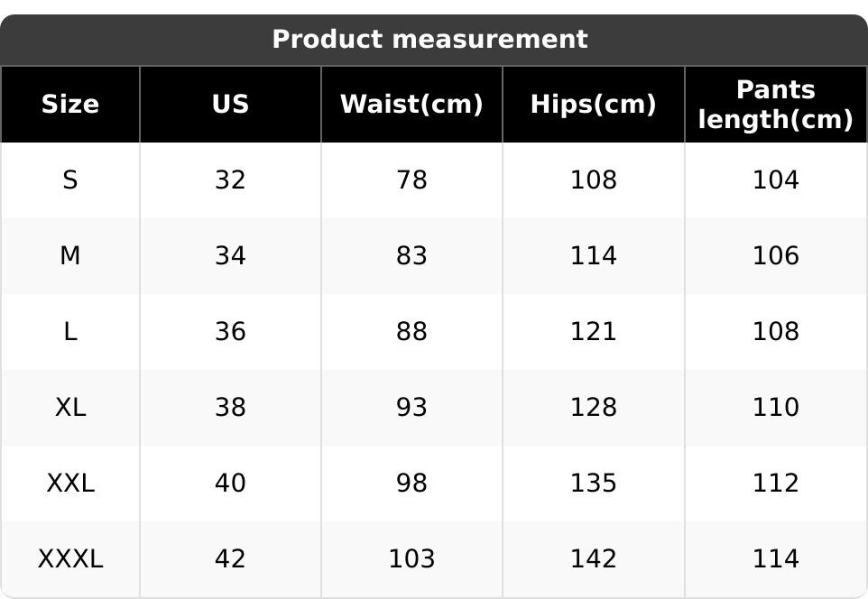Select waist value 103 cell
This screenshot has height=599, width=868.
411,559
